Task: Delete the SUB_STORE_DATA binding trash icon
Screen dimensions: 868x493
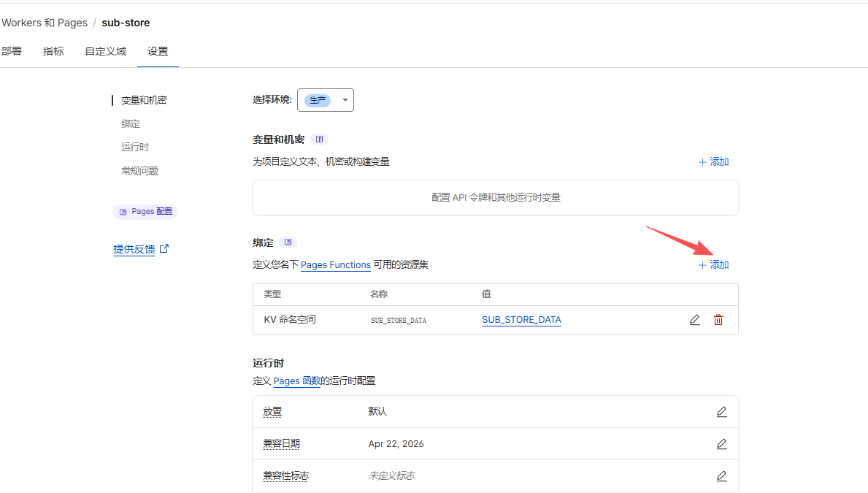Action: (718, 320)
